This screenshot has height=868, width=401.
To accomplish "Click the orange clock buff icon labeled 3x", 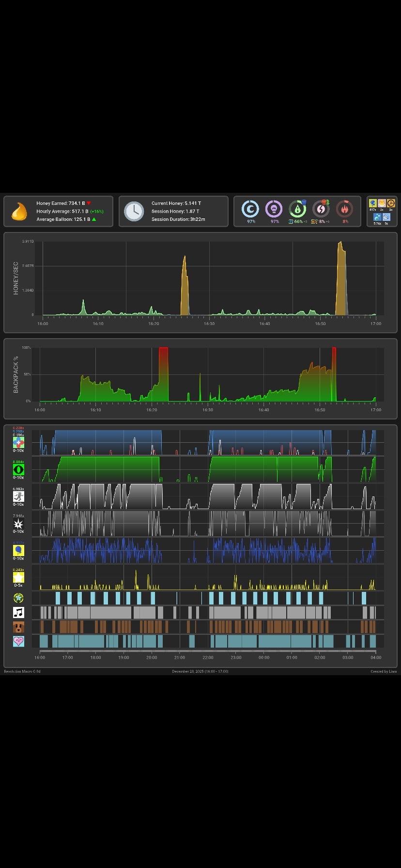I will pyautogui.click(x=391, y=203).
